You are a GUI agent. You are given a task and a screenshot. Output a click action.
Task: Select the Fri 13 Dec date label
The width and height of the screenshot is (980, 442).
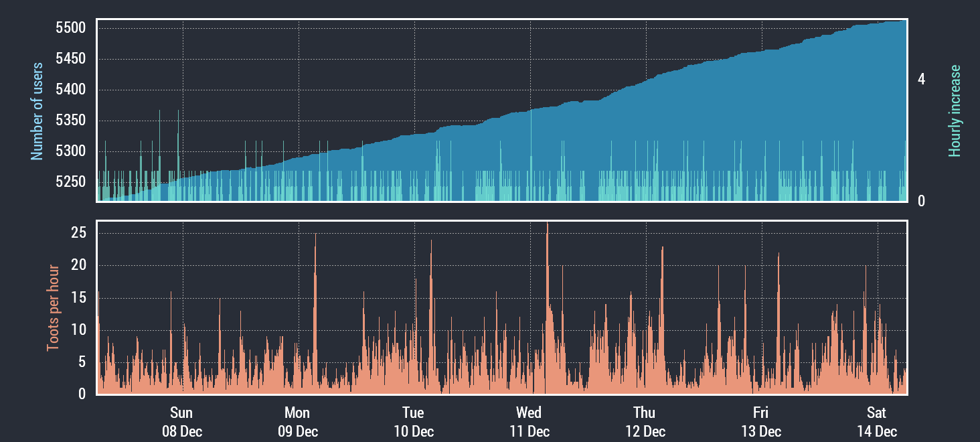tap(760, 422)
